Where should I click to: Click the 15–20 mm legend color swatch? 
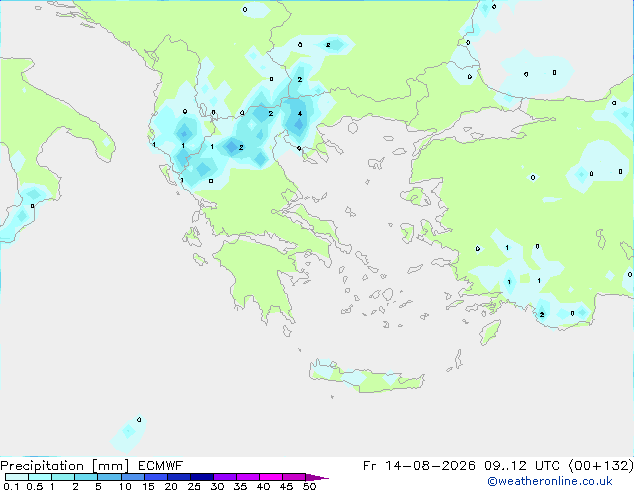coord(156,477)
